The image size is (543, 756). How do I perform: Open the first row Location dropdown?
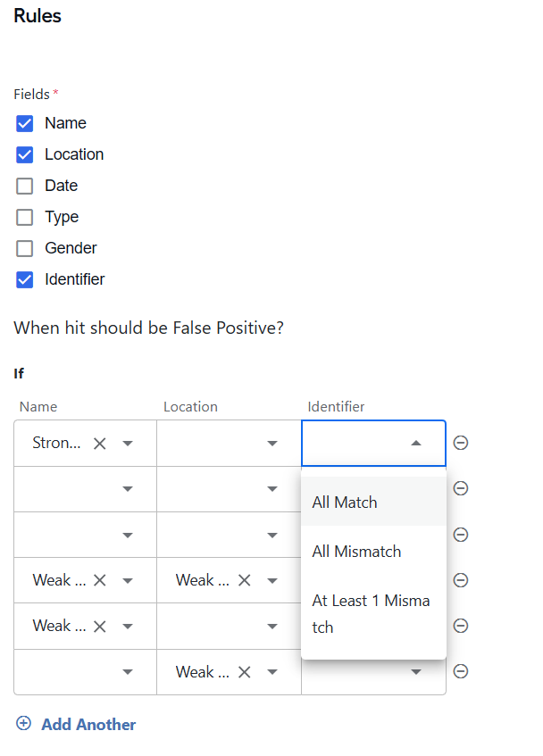click(x=272, y=443)
